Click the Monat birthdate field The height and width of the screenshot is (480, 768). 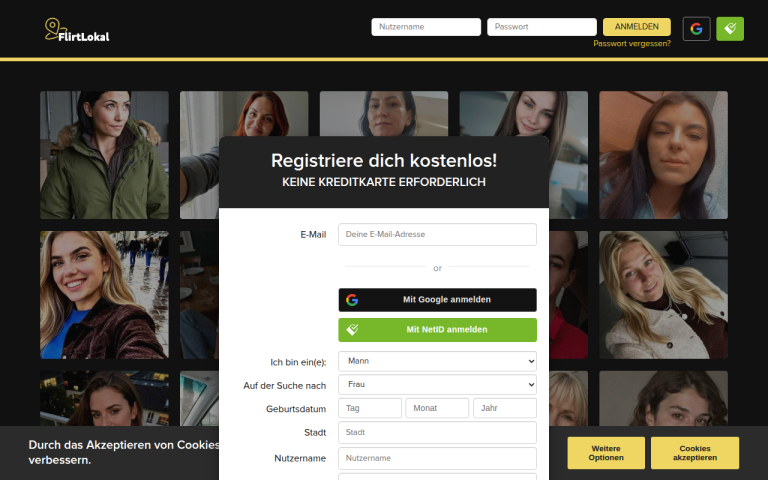click(x=437, y=408)
